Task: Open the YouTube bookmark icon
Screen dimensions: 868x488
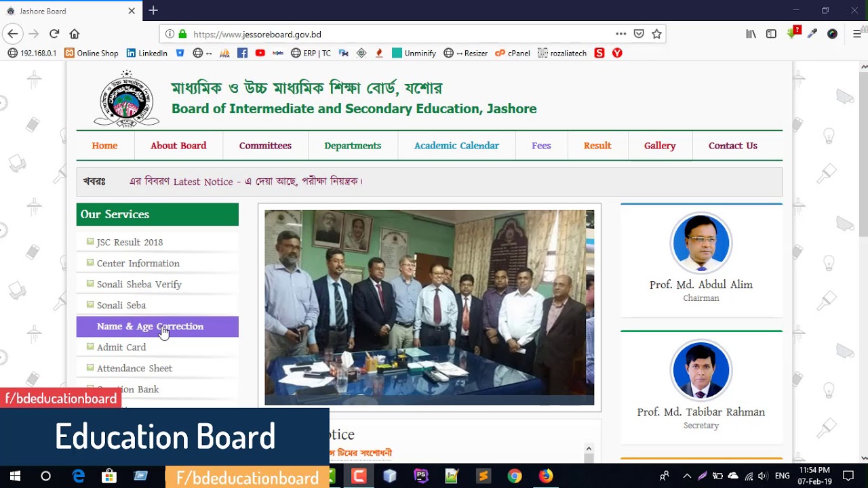Action: click(x=260, y=53)
